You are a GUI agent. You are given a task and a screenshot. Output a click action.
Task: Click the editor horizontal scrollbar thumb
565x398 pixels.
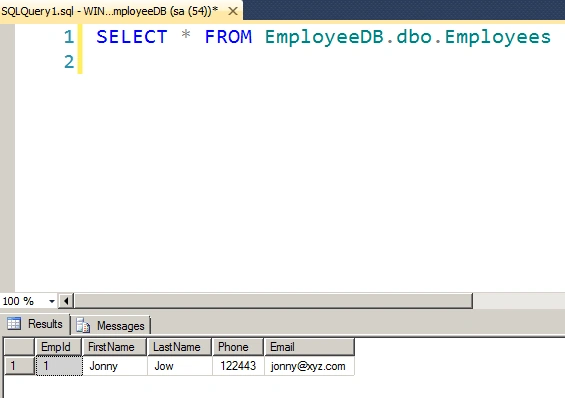273,301
